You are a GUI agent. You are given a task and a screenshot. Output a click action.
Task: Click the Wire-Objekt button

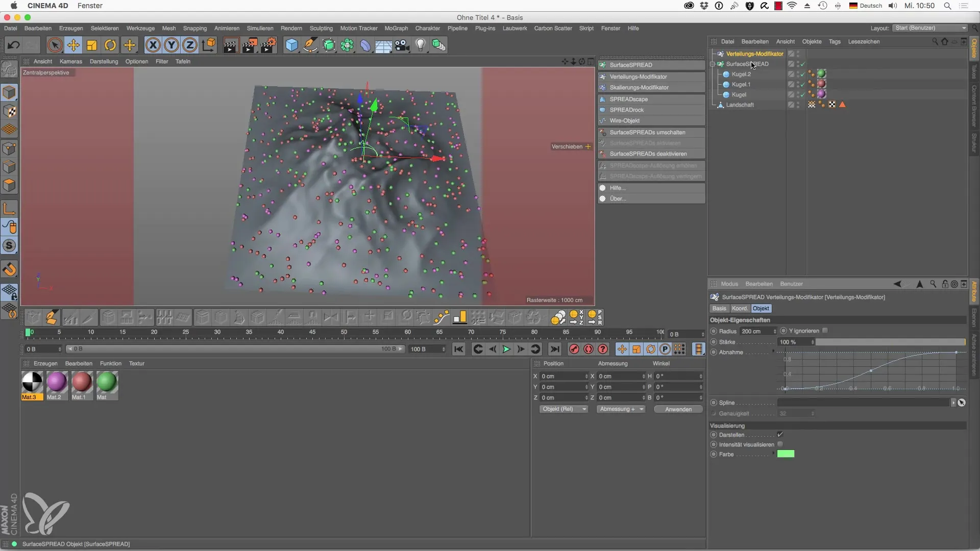pos(652,120)
